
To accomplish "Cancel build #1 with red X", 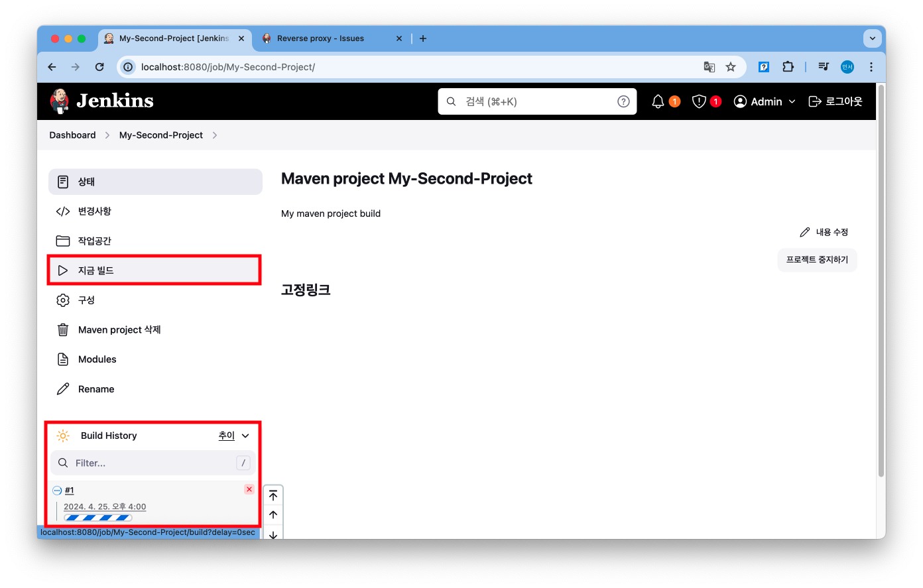I will 249,489.
